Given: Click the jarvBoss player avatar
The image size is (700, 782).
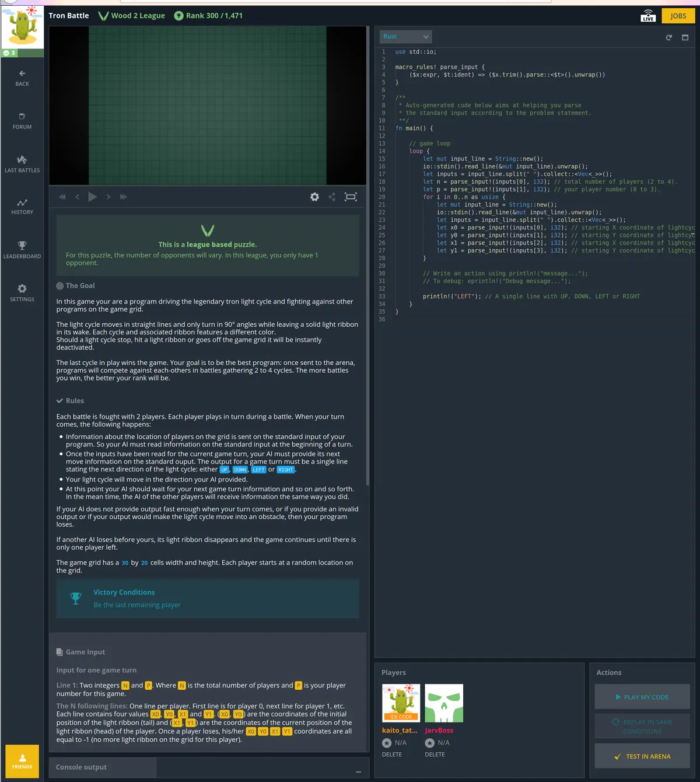Looking at the screenshot, I should [x=444, y=703].
